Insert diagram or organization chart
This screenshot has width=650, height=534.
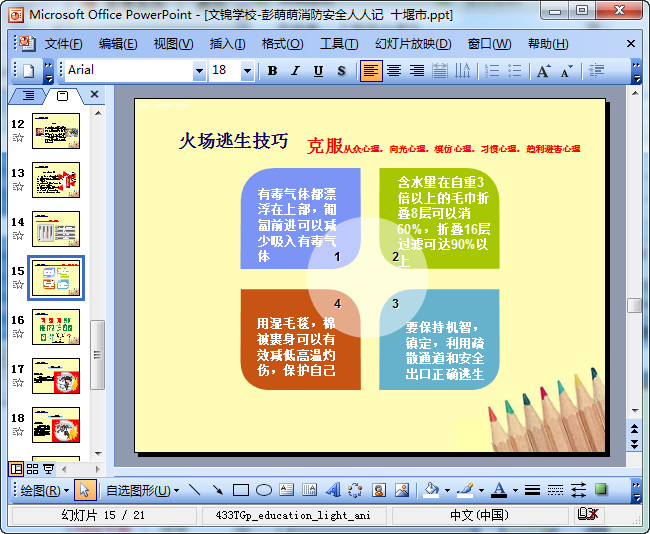click(x=355, y=490)
